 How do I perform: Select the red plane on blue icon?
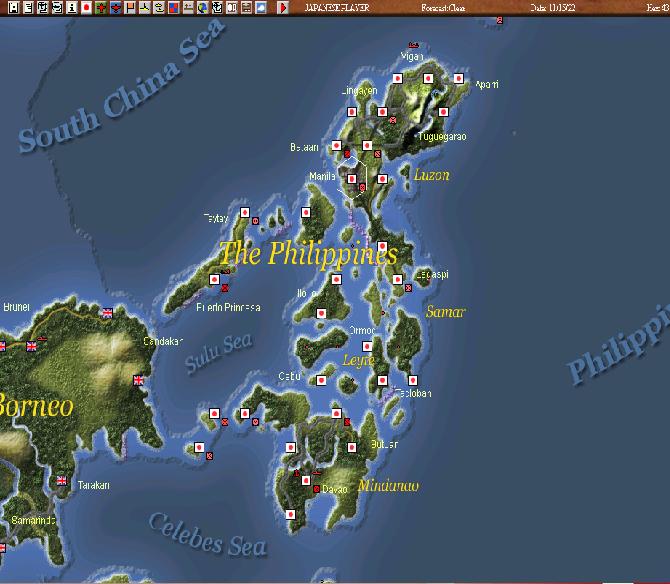tap(115, 7)
